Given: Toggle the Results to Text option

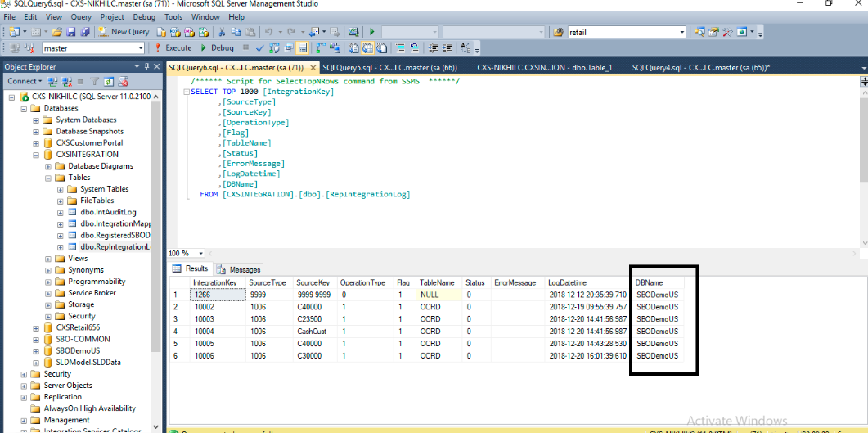Looking at the screenshot, I should pos(353,48).
